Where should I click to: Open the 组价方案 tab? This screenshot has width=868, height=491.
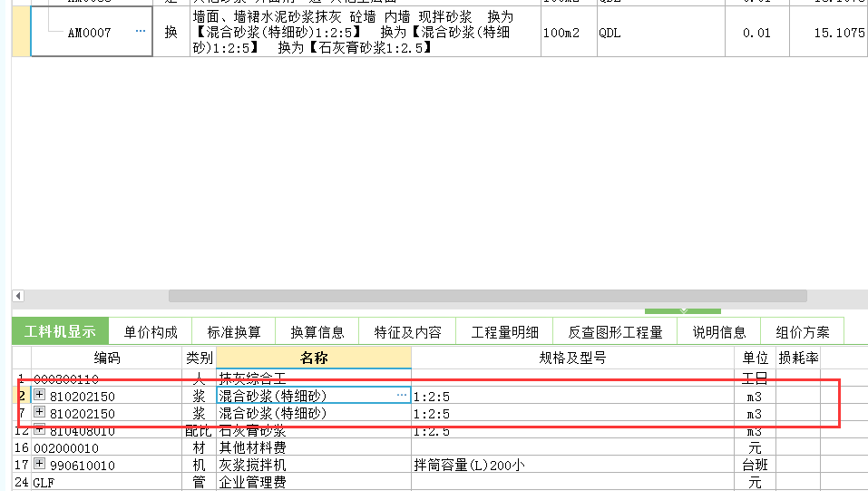802,332
